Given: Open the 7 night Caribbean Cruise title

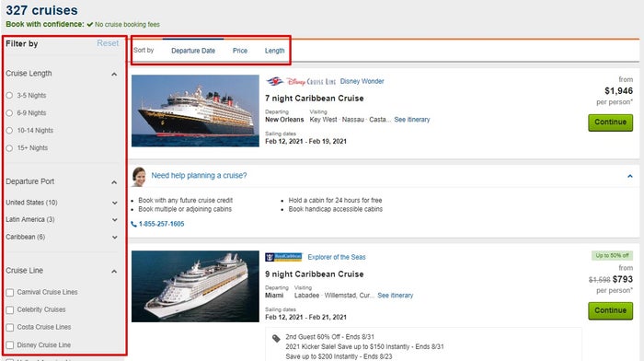Looking at the screenshot, I should (315, 99).
